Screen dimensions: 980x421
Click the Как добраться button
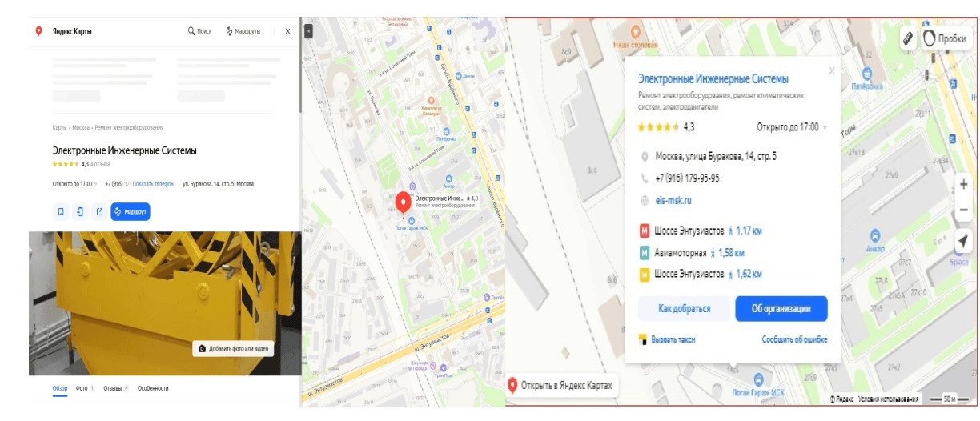pos(685,309)
